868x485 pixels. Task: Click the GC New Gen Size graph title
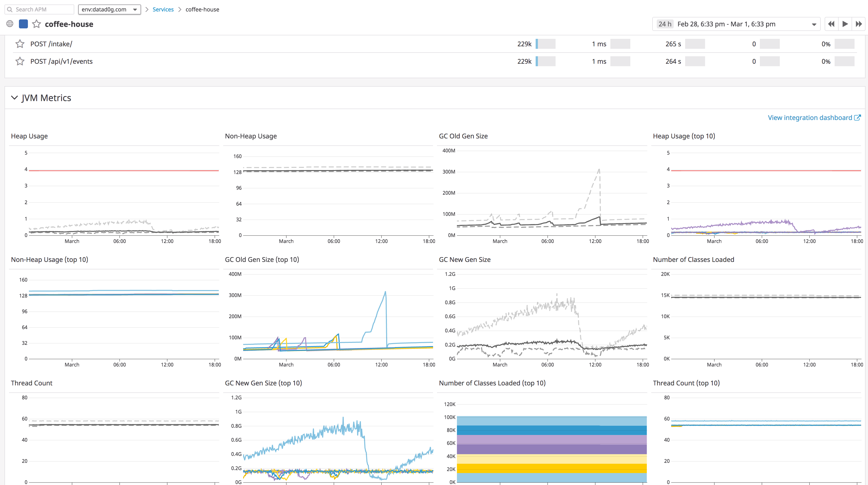coord(465,259)
